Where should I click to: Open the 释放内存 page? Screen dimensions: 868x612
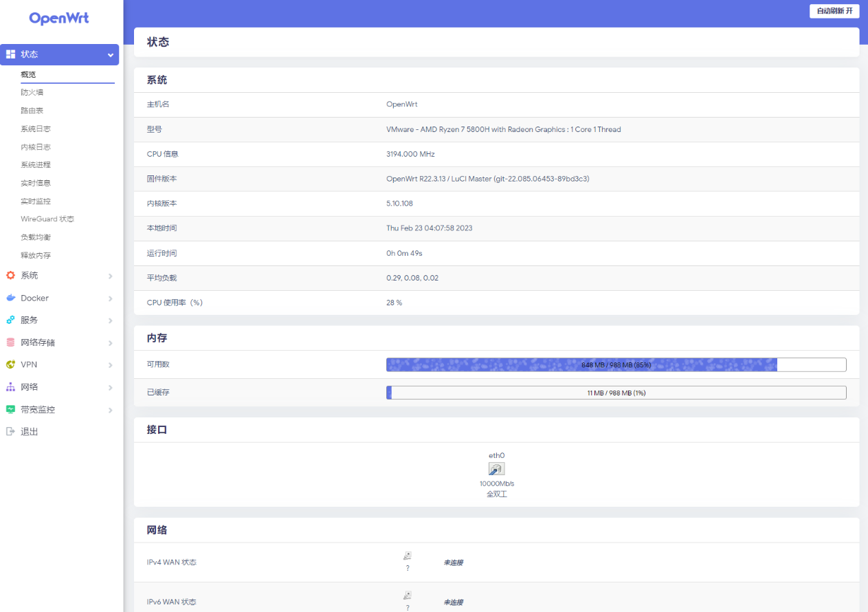(x=36, y=255)
